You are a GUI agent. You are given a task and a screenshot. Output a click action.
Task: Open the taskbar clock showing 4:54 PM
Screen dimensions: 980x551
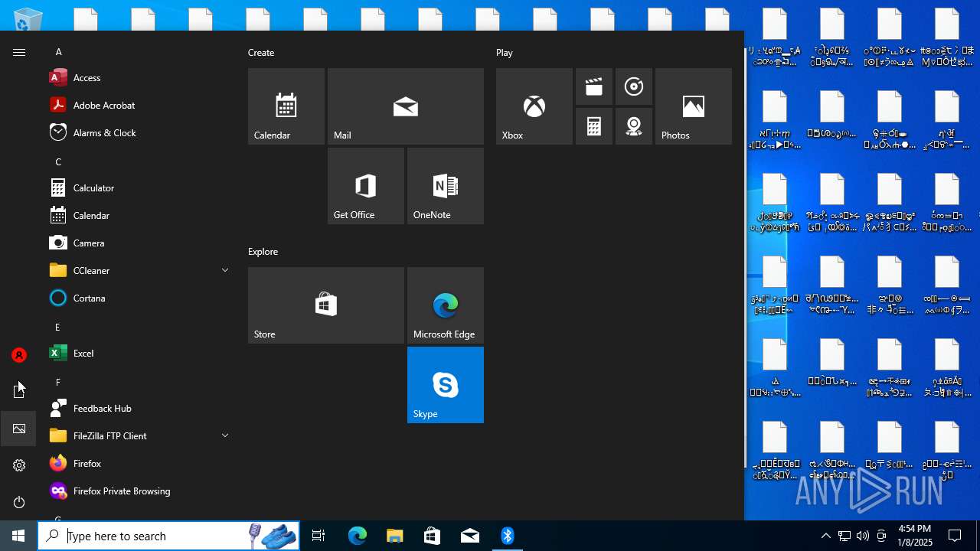[915, 536]
